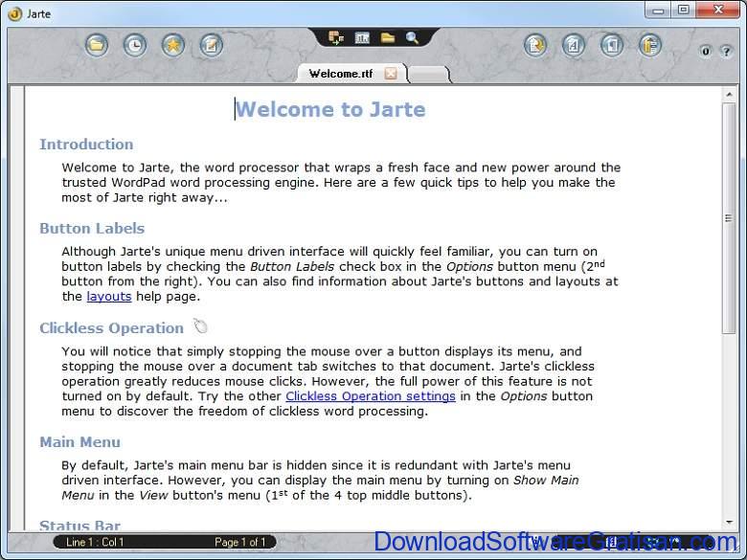Open the small round Options button
Viewport: 747px width, 560px height.
click(706, 52)
